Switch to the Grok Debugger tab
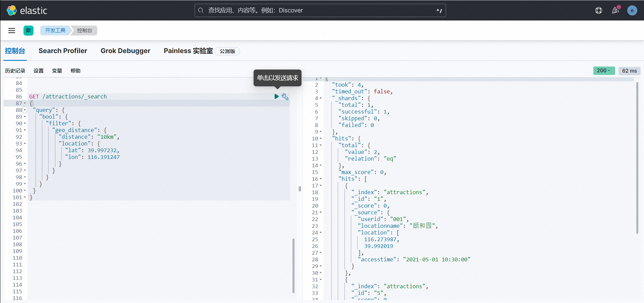 point(125,51)
